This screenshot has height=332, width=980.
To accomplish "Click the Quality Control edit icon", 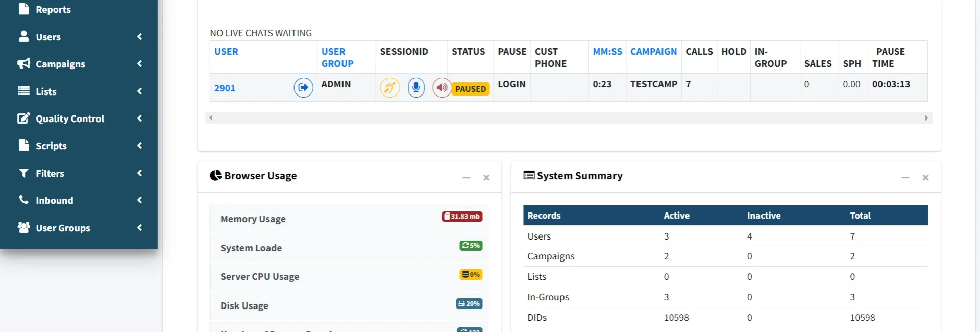I will [x=23, y=118].
